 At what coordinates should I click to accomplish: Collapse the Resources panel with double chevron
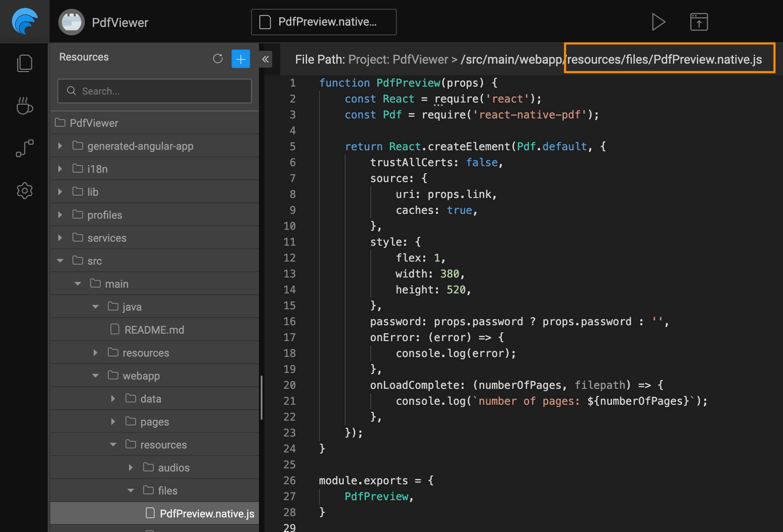pos(266,59)
